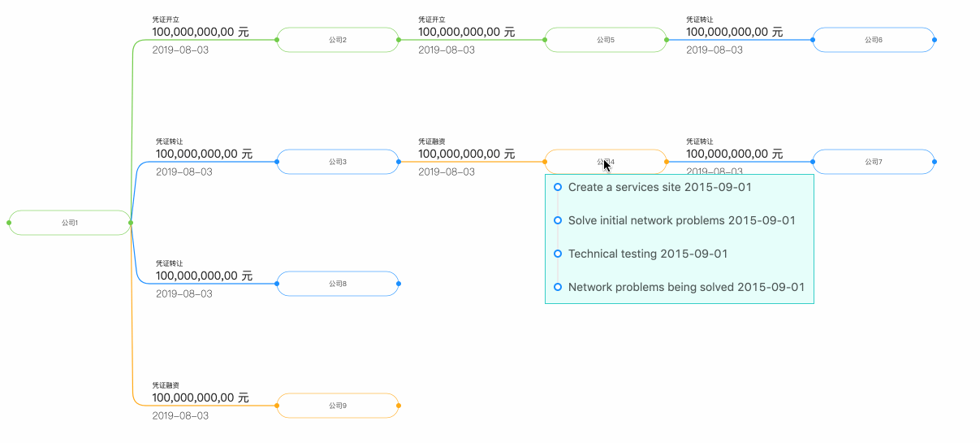Click the 公司5 green node
The image size is (980, 443).
tap(606, 40)
